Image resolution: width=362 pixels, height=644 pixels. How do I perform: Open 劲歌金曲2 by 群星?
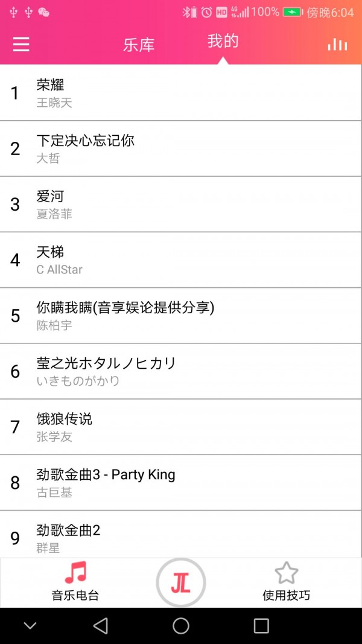click(x=181, y=536)
